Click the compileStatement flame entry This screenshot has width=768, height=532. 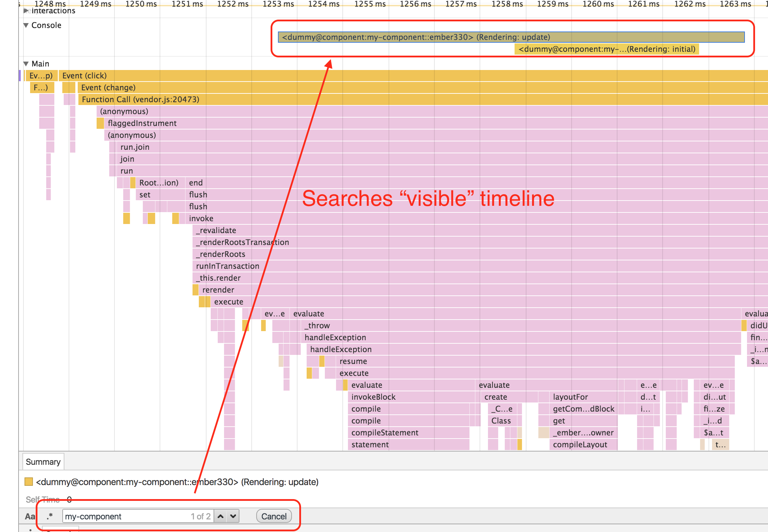[x=385, y=433]
